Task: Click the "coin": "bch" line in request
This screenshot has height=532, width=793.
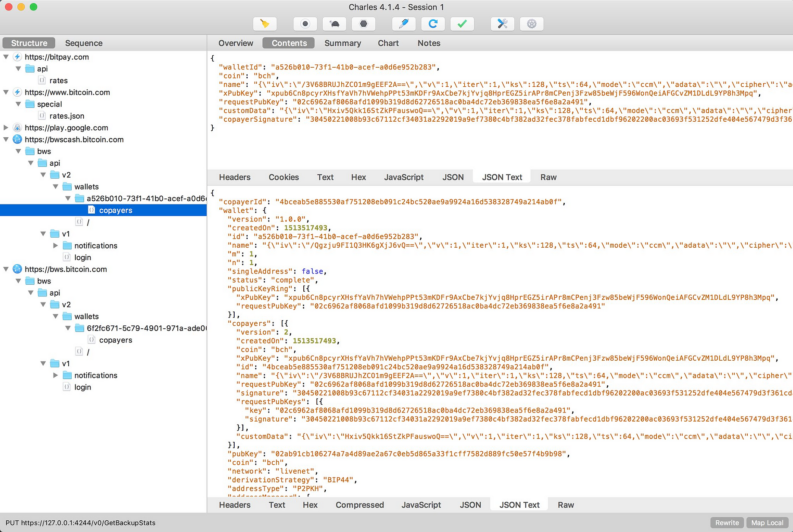Action: point(249,76)
